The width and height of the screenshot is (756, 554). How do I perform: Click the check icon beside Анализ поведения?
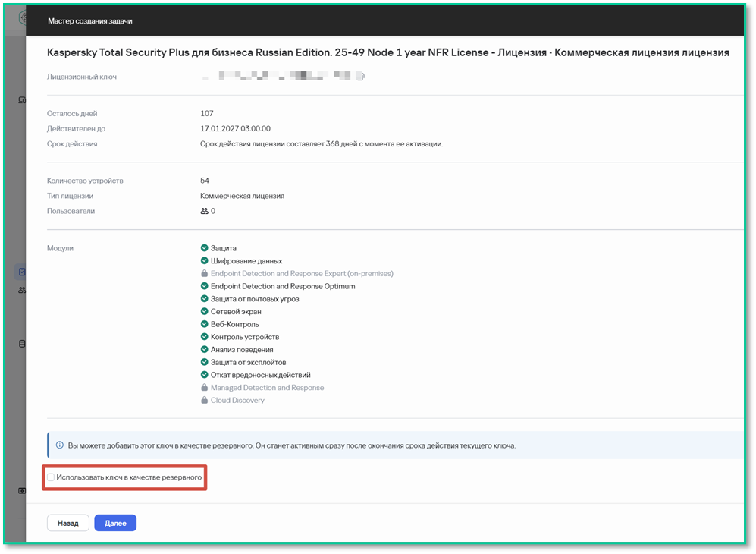pyautogui.click(x=205, y=349)
